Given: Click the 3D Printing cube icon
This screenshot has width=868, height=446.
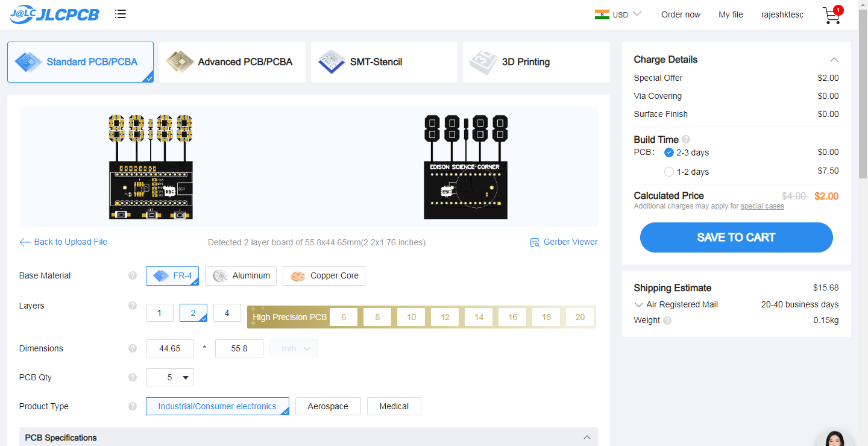Looking at the screenshot, I should [483, 62].
